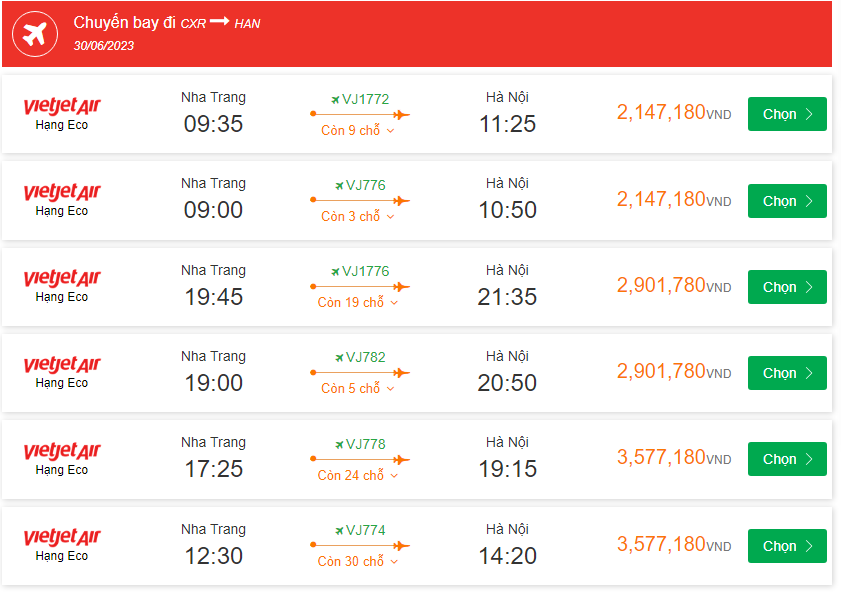
Task: Expand the 'Còn 19 chỗ' seat details
Action: point(358,303)
